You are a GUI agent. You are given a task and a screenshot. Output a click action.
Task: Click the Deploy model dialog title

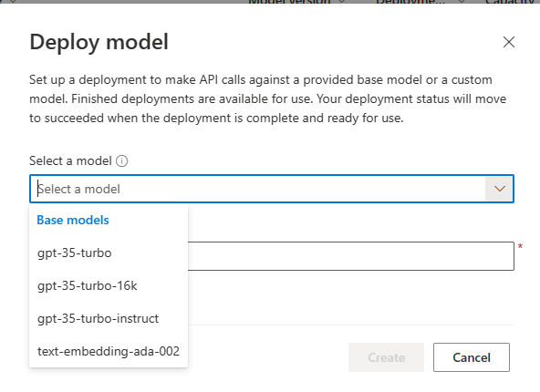pos(99,42)
